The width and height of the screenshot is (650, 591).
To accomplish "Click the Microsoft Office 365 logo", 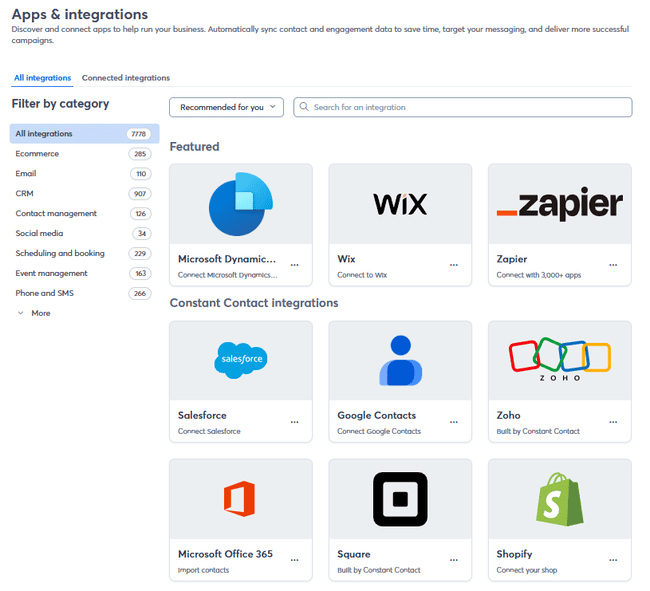I will coord(240,498).
